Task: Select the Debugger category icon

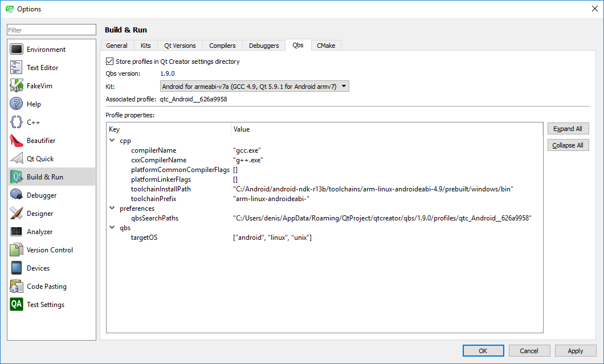Action: point(17,195)
